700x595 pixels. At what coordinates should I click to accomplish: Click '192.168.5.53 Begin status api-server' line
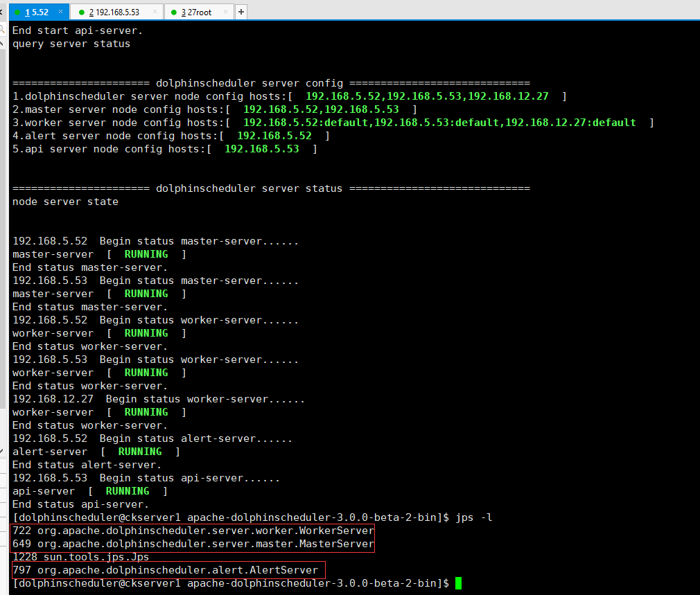point(146,478)
